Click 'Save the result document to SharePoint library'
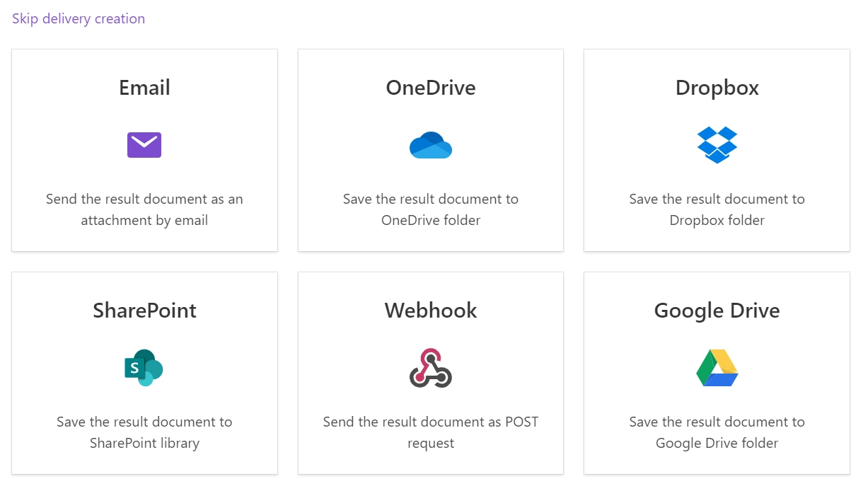Viewport: 868px width, 486px height. point(144,432)
